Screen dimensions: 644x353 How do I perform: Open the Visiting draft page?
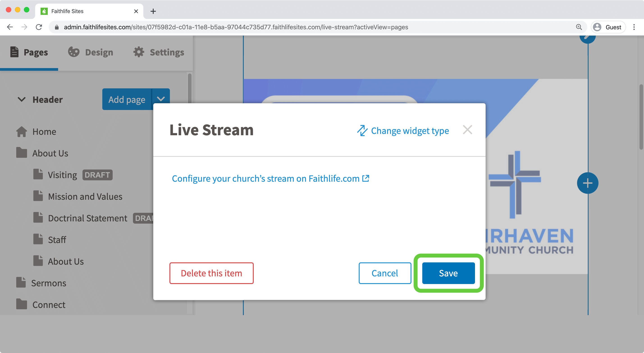tap(62, 175)
